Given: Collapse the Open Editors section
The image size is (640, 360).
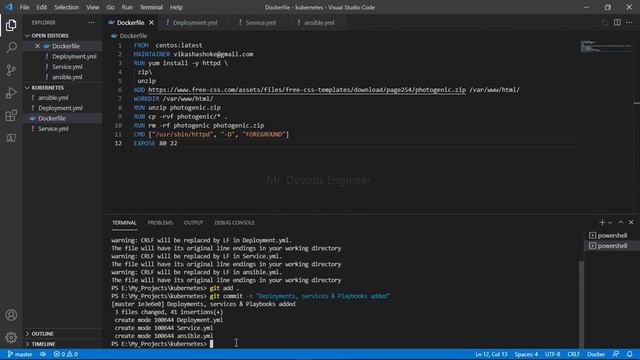Looking at the screenshot, I should click(50, 36).
